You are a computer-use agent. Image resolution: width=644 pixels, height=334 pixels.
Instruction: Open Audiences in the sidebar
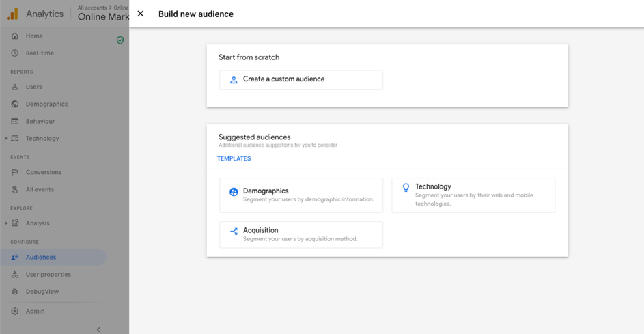pos(41,258)
